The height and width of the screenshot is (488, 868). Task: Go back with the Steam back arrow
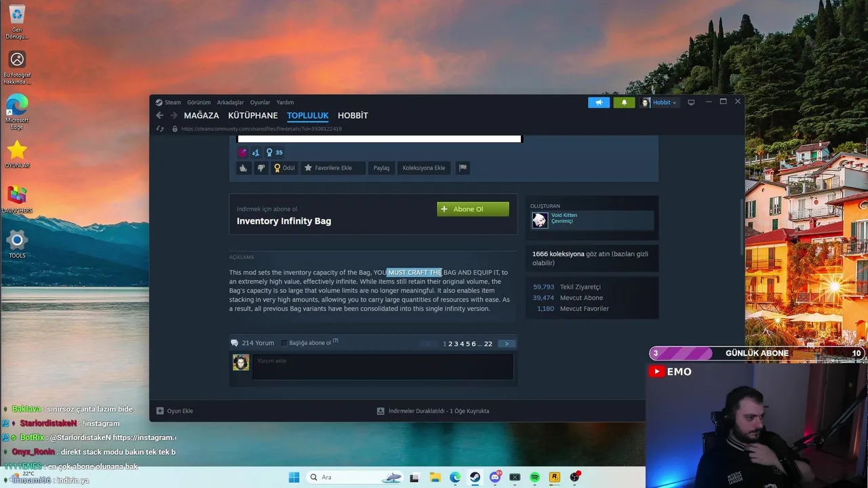(160, 115)
